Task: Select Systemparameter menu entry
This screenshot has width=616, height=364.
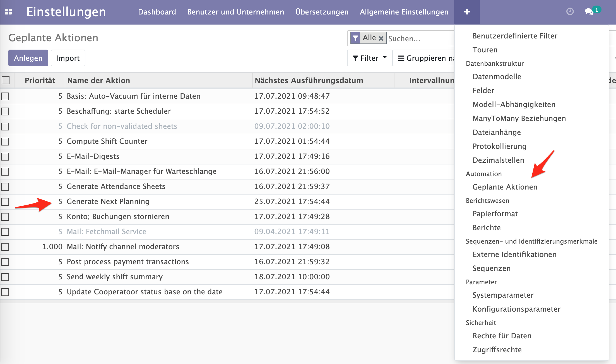Action: pos(503,295)
